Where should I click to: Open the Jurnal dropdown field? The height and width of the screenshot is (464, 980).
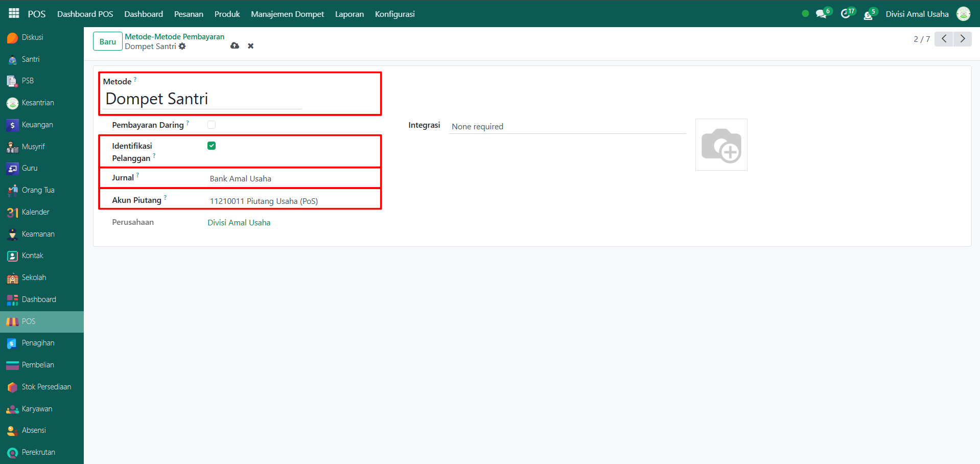tap(291, 179)
